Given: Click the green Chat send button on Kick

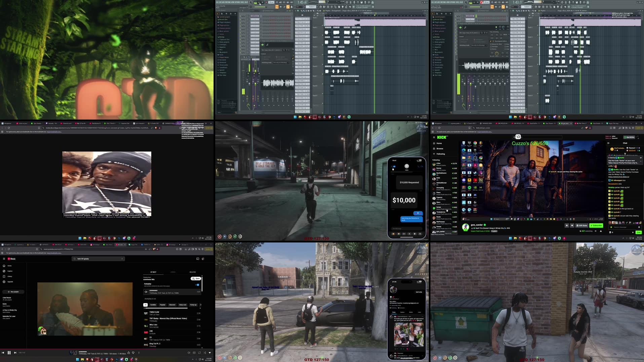Looking at the screenshot, I should click(x=638, y=232).
